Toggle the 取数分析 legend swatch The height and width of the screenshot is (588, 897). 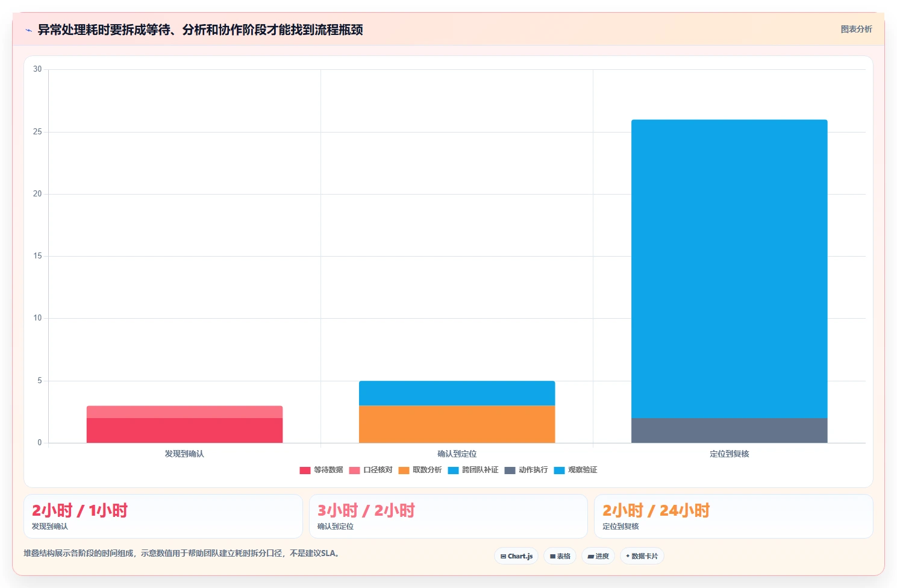(x=404, y=471)
